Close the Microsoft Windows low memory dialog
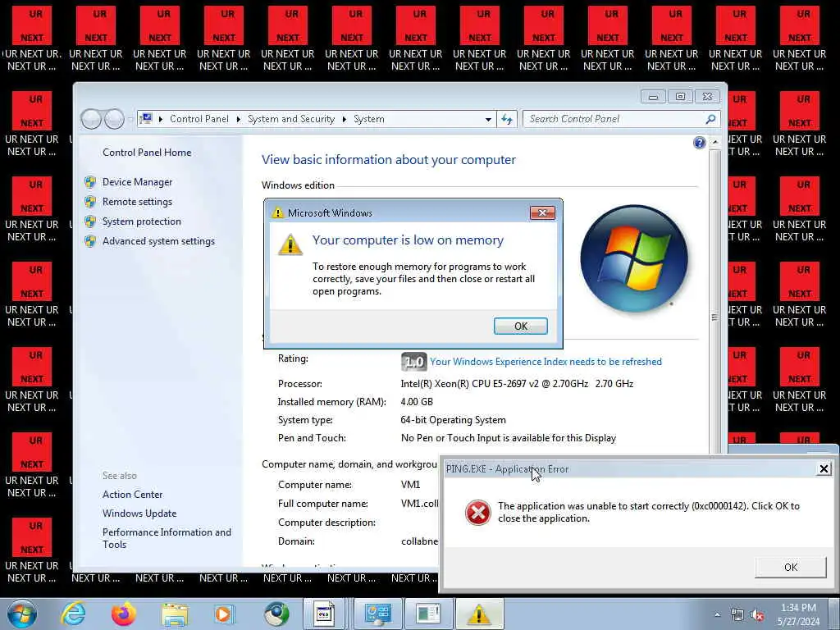Viewport: 840px width, 630px height. pyautogui.click(x=542, y=212)
